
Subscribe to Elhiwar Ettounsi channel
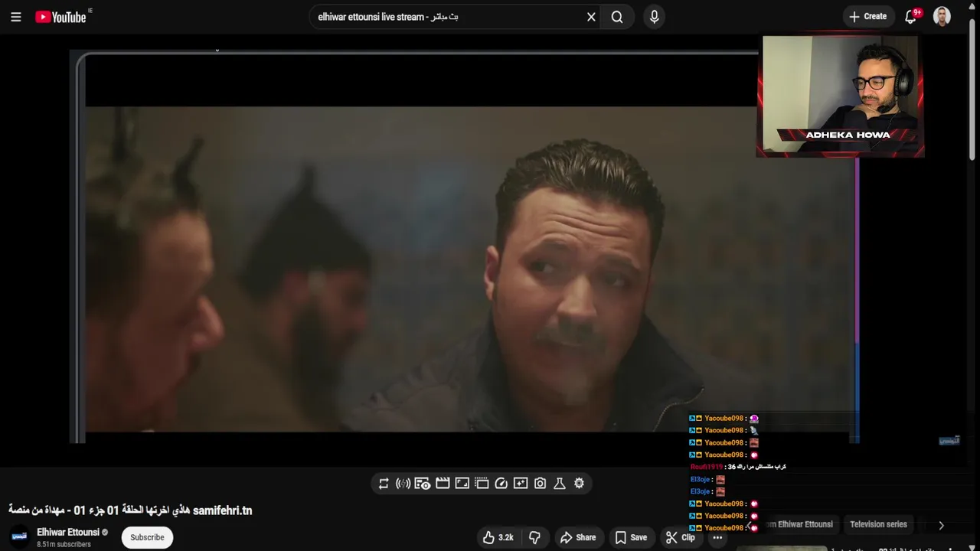147,537
